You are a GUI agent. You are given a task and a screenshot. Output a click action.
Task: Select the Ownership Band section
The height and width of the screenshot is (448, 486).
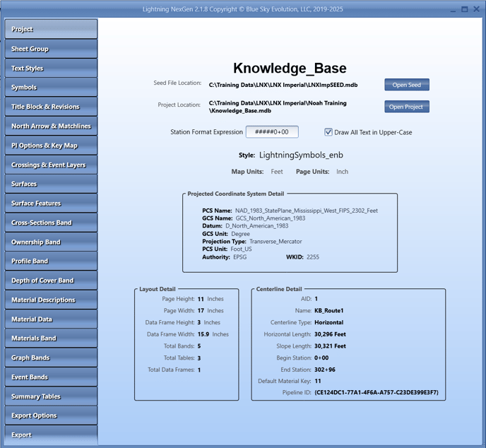click(51, 242)
